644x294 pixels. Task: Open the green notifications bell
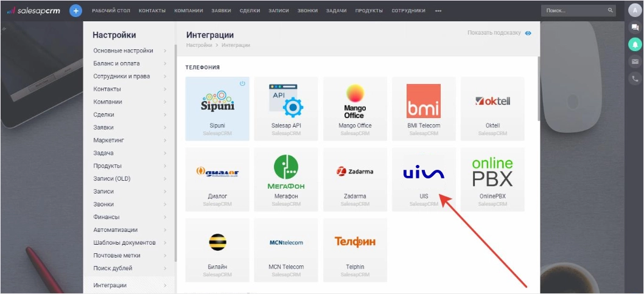click(x=635, y=44)
